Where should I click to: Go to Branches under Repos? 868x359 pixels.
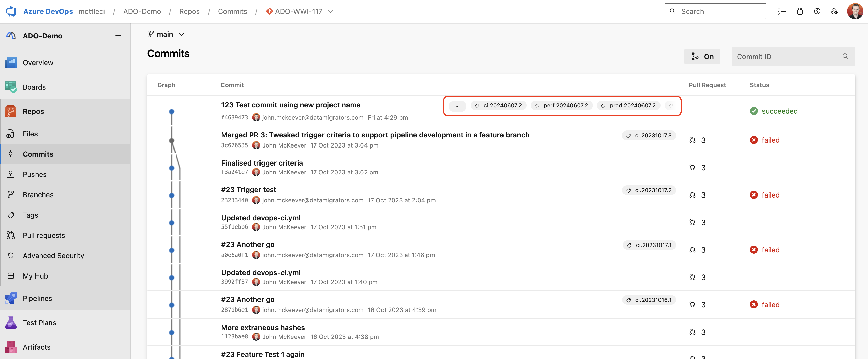point(38,195)
